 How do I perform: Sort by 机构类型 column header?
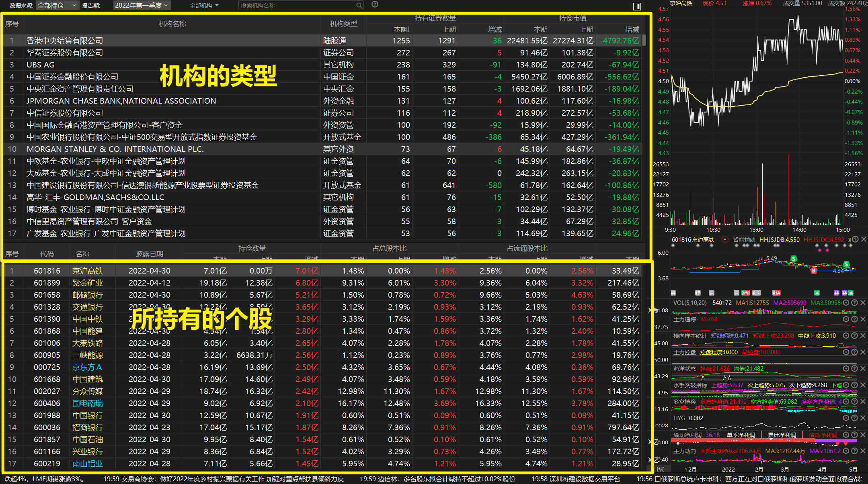[x=343, y=24]
